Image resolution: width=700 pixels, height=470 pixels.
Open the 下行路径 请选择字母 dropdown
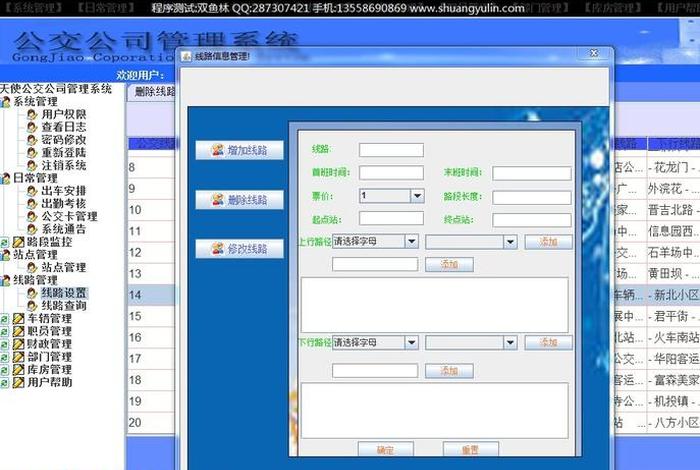(x=412, y=343)
